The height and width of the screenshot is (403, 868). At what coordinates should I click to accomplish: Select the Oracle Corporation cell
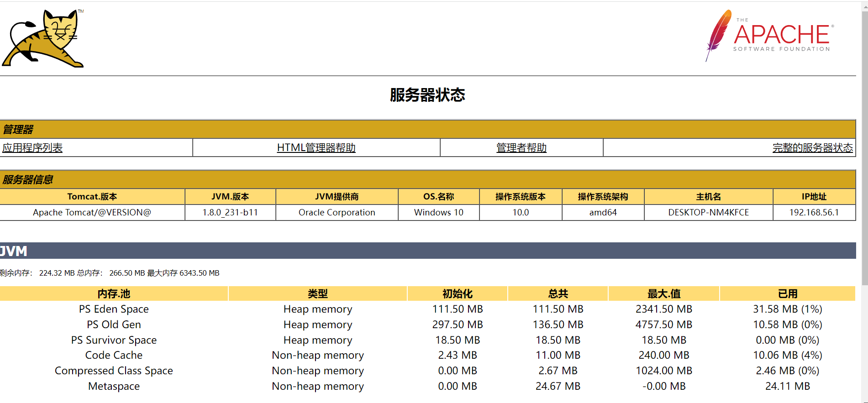click(337, 213)
